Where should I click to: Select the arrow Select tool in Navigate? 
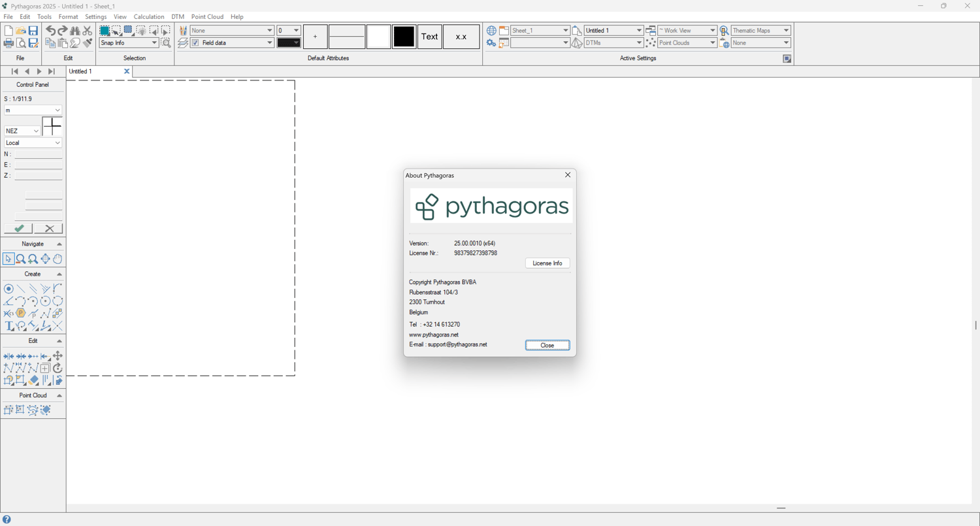8,259
